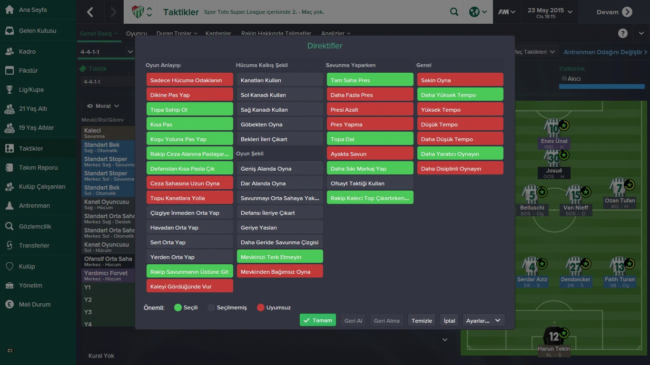650x365 pixels.
Task: Toggle Daha Yaratıcı Oynayın directive
Action: (x=460, y=154)
